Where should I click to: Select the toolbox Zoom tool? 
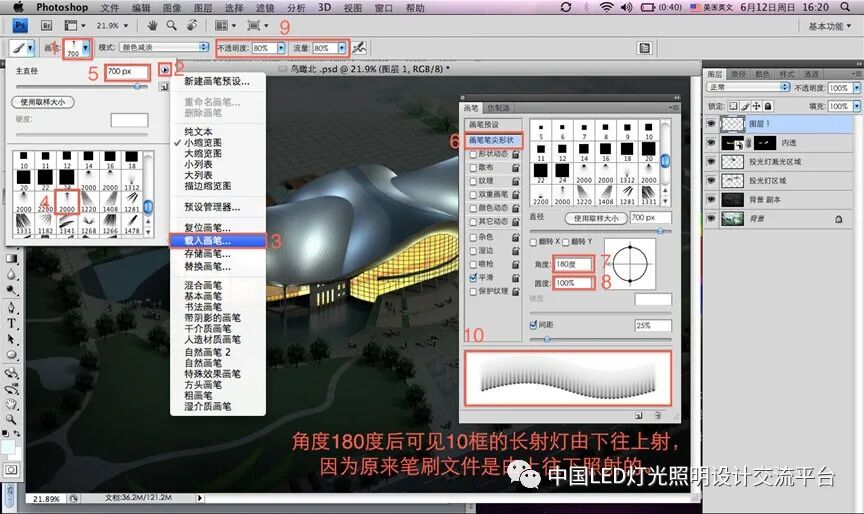pyautogui.click(x=11, y=420)
